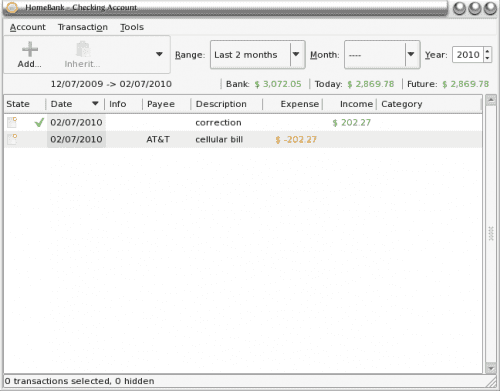
Task: Sort by Info column header
Action: coord(123,104)
